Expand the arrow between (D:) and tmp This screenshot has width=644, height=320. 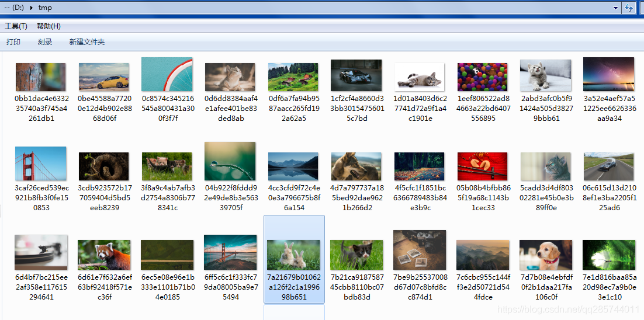pyautogui.click(x=32, y=8)
